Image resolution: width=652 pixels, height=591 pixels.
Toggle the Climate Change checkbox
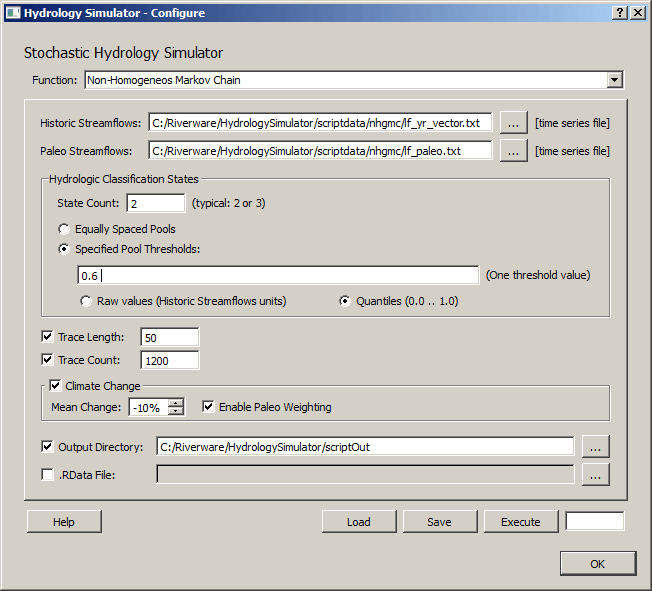tap(55, 385)
